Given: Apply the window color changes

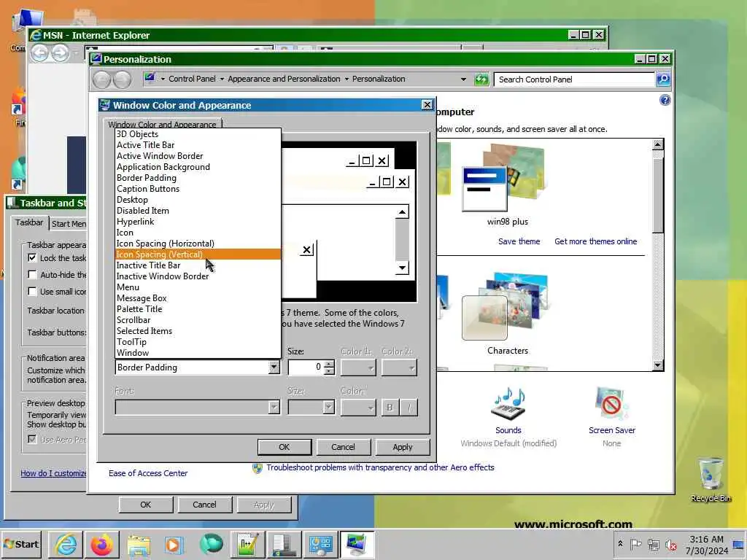Looking at the screenshot, I should [403, 447].
